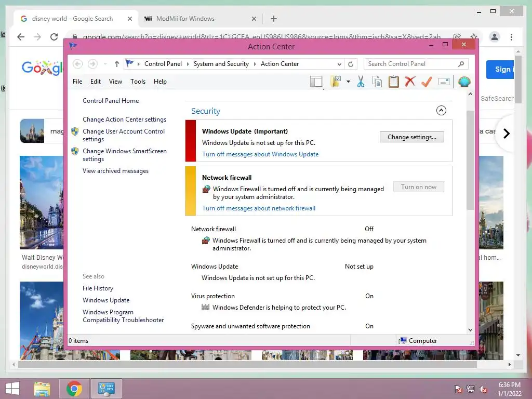Open a new Chrome tab
Image resolution: width=532 pixels, height=399 pixels.
(x=274, y=19)
